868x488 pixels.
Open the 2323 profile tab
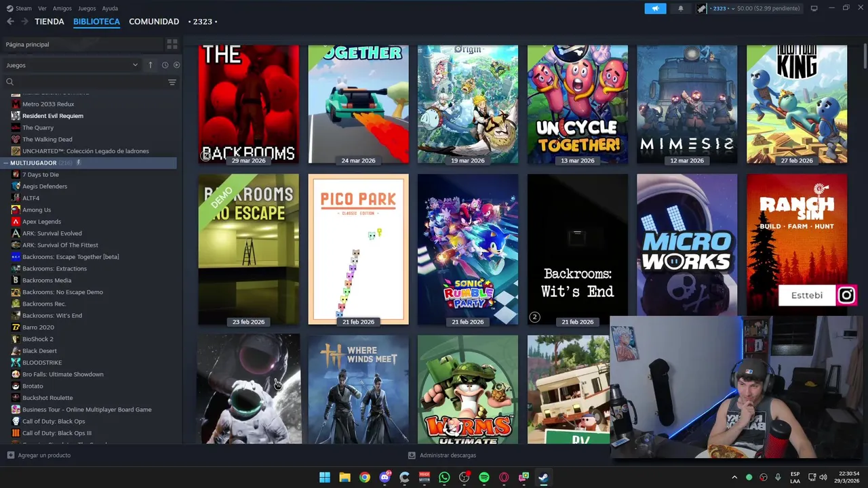pos(203,22)
